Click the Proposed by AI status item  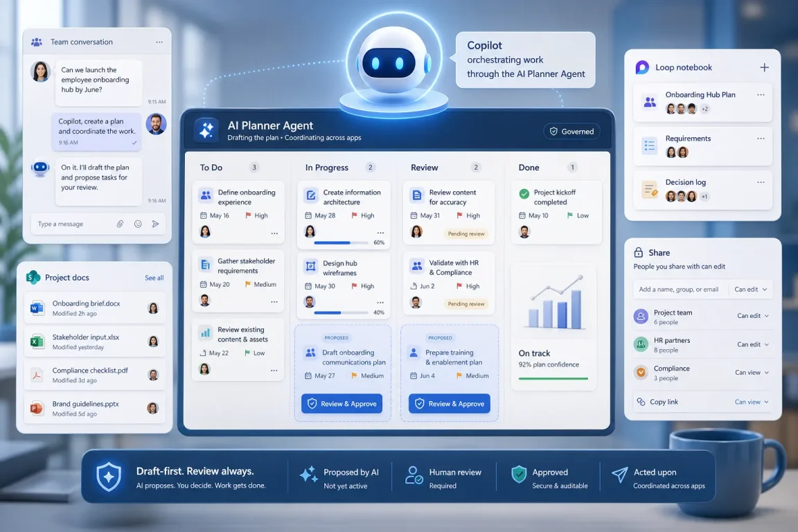point(339,477)
